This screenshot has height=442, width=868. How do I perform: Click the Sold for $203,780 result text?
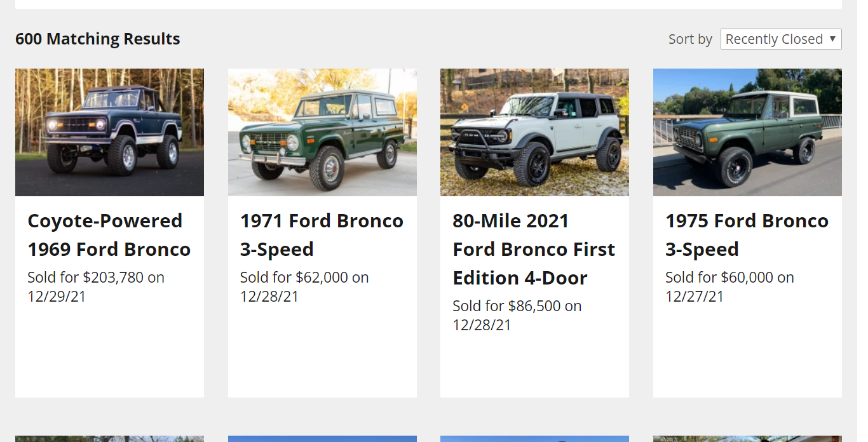coord(96,287)
